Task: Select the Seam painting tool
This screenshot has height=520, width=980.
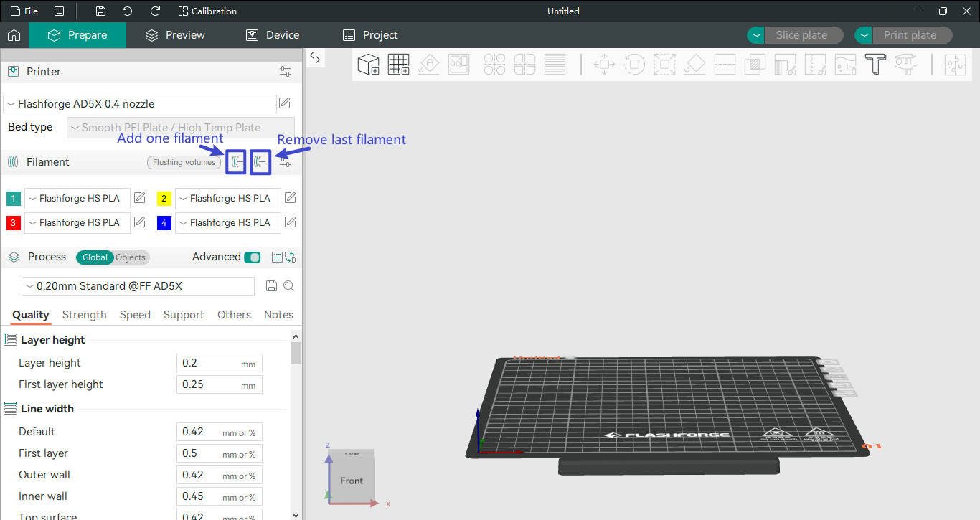Action: tap(815, 65)
